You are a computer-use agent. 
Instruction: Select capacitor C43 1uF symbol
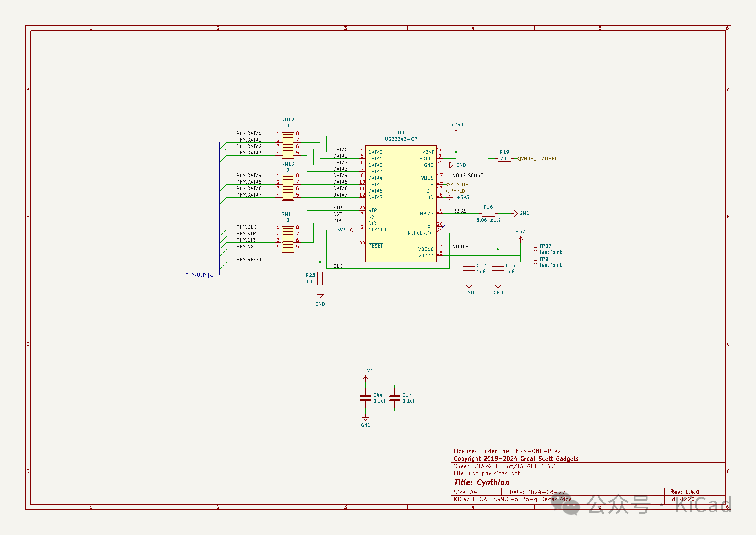[498, 269]
